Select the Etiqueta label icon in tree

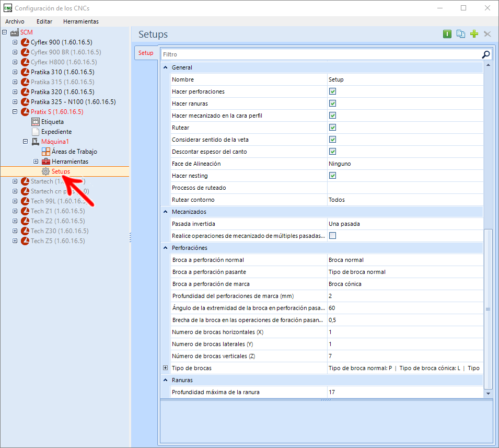point(36,122)
